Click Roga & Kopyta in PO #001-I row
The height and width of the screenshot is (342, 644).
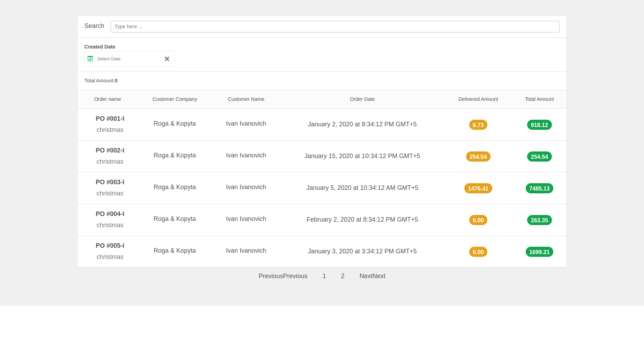(175, 124)
